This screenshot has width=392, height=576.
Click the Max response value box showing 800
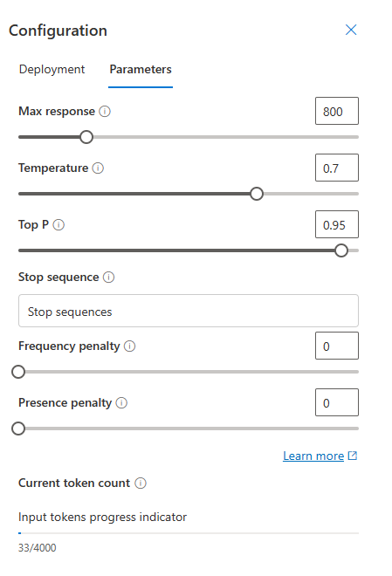click(337, 111)
